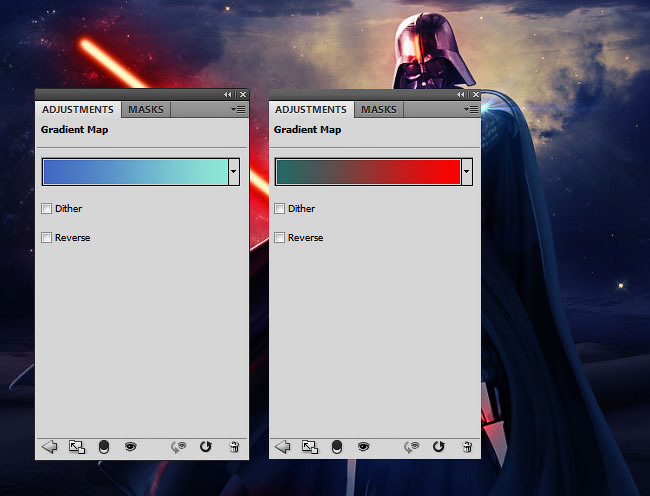Edit the green-to-red gradient bar
650x496 pixels.
[x=369, y=172]
